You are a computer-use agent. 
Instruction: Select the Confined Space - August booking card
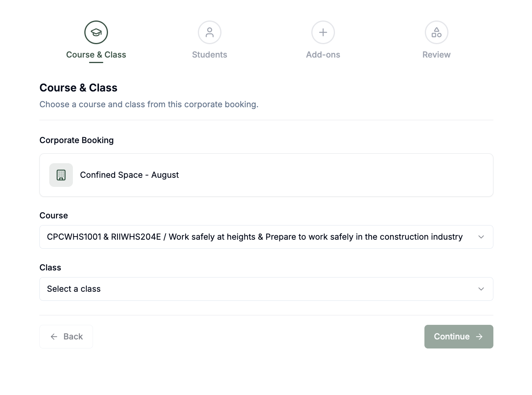coord(266,175)
